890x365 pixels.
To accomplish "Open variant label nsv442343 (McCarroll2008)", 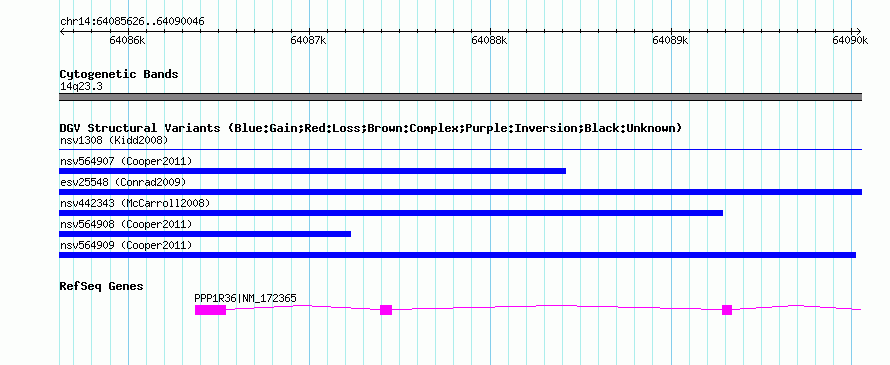I will pos(135,203).
